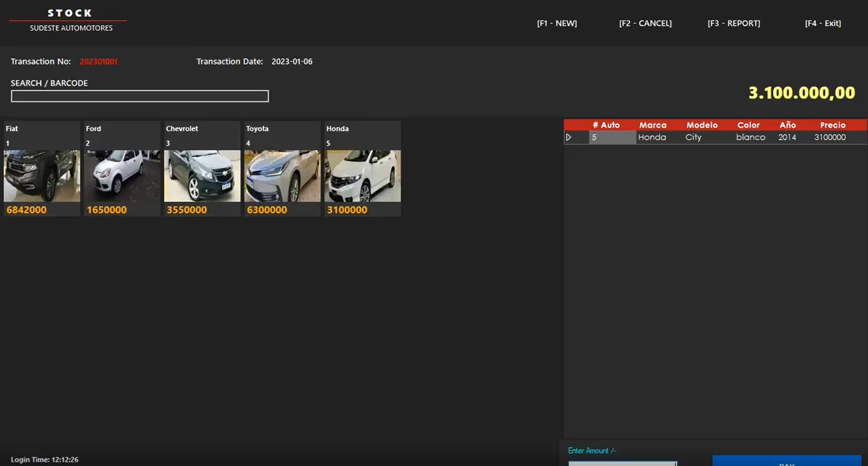Click the Modelo column header
The width and height of the screenshot is (868, 466).
[702, 125]
